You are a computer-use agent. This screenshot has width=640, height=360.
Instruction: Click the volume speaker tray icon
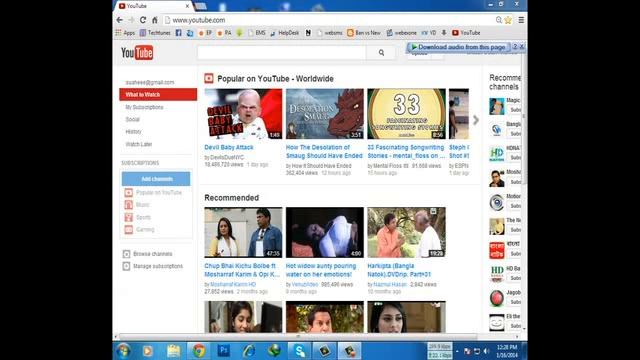pos(486,351)
